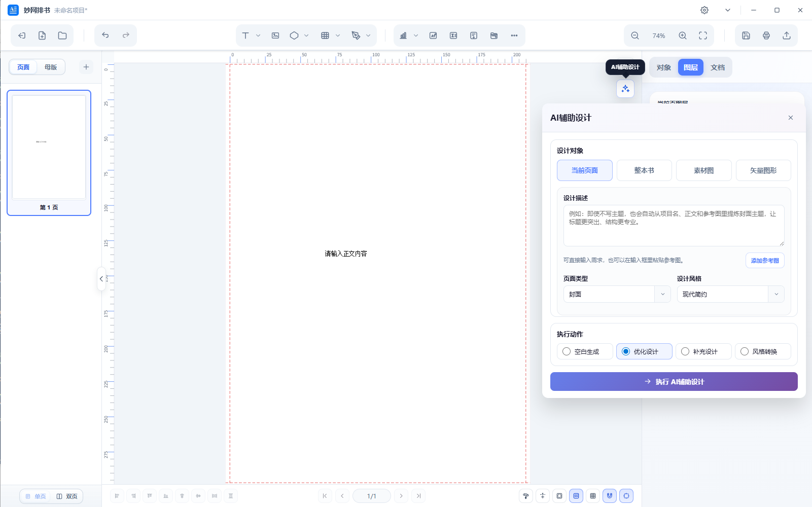Select the 第 1 页 page thumbnail
Image resolution: width=812 pixels, height=507 pixels.
(49, 153)
